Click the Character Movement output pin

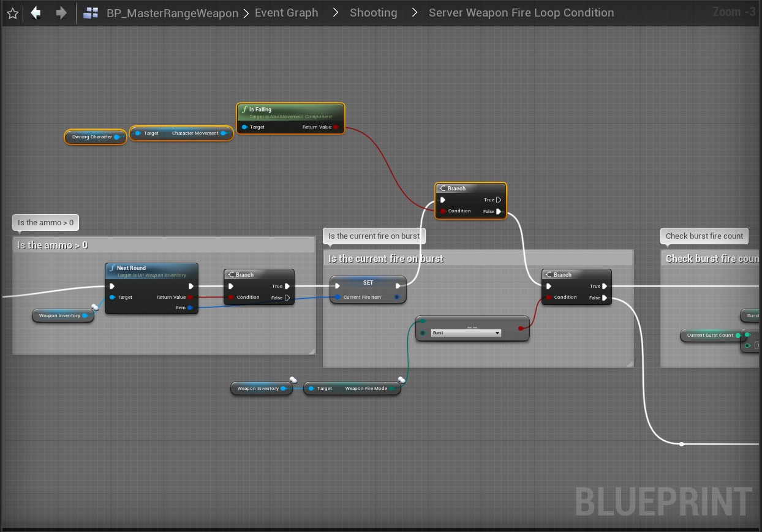point(224,133)
